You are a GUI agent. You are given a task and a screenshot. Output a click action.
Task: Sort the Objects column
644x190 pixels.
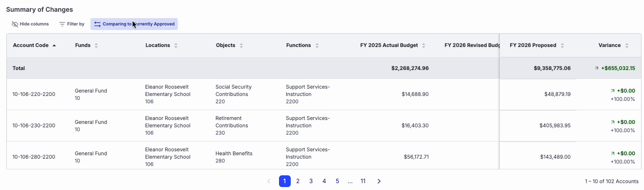[241, 46]
